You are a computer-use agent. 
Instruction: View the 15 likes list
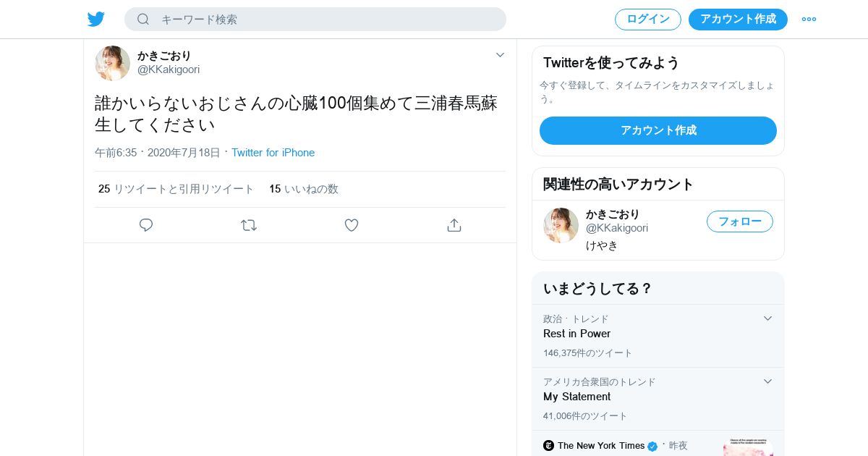pyautogui.click(x=304, y=189)
